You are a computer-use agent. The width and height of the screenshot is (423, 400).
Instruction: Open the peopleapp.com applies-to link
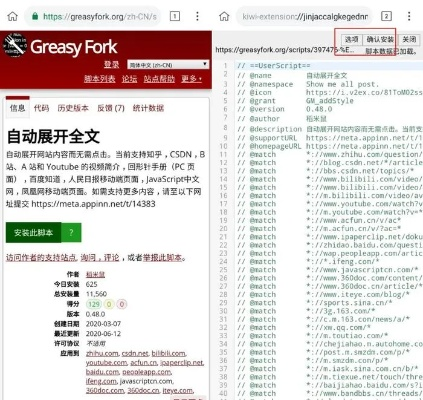pos(146,372)
